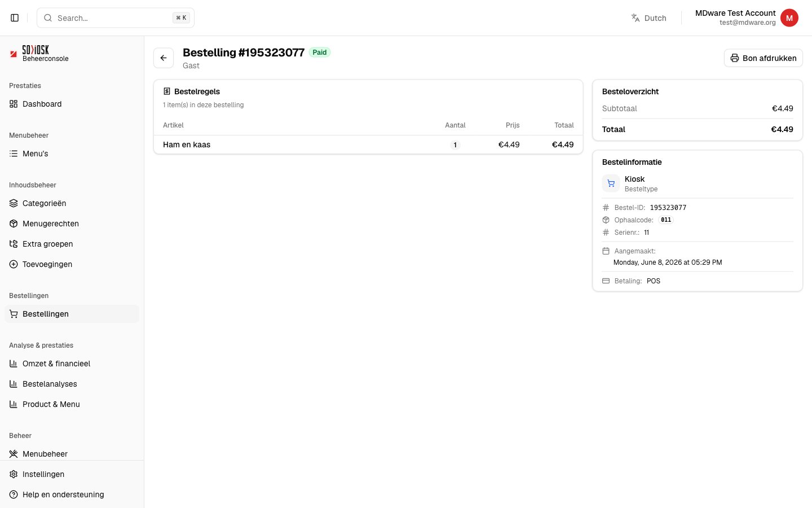
Task: Open Instellingen settings
Action: [x=72, y=474]
